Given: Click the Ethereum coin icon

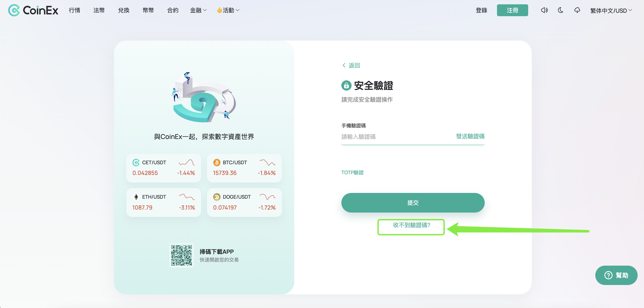Looking at the screenshot, I should (136, 197).
